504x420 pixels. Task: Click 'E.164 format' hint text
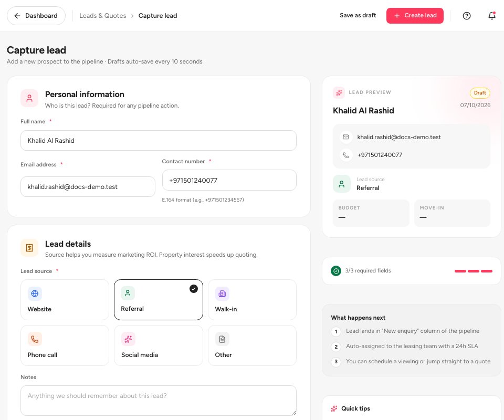point(203,200)
